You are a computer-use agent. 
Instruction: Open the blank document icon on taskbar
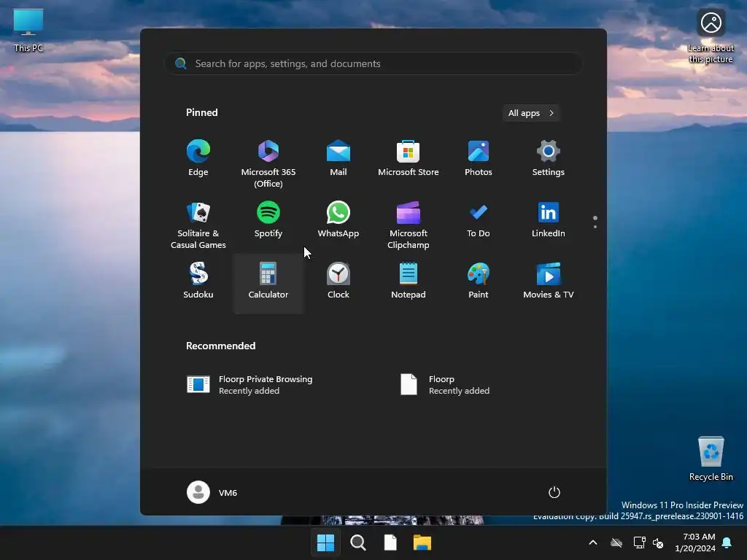[x=390, y=542]
